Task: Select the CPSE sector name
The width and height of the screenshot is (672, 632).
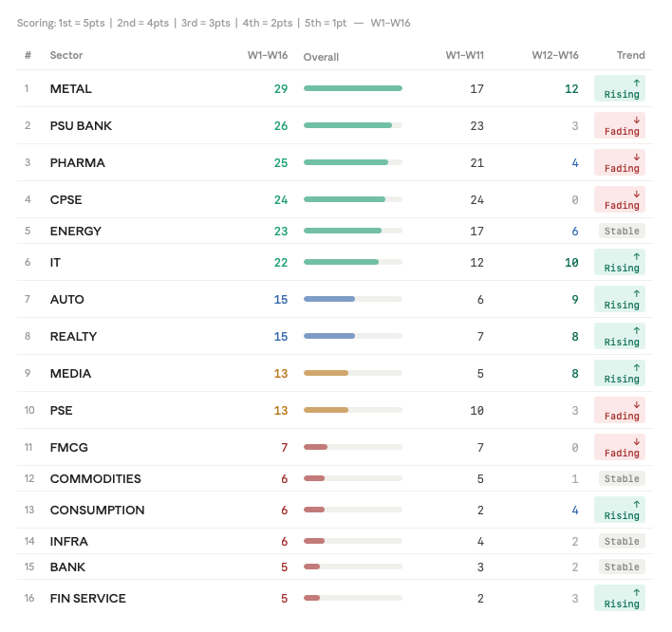Action: coord(66,199)
